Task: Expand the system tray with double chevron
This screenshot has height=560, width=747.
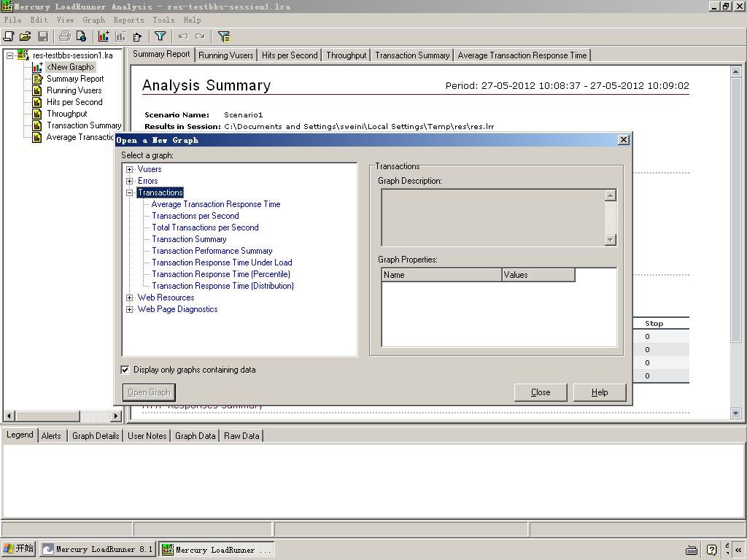Action: pyautogui.click(x=738, y=550)
